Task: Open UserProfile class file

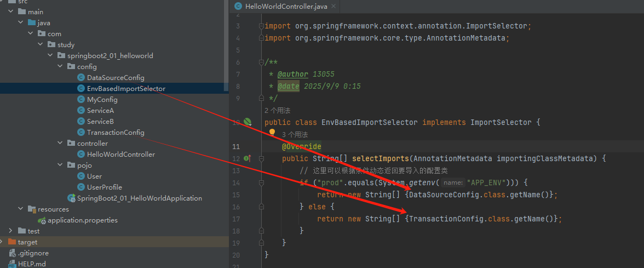Action: pyautogui.click(x=104, y=187)
